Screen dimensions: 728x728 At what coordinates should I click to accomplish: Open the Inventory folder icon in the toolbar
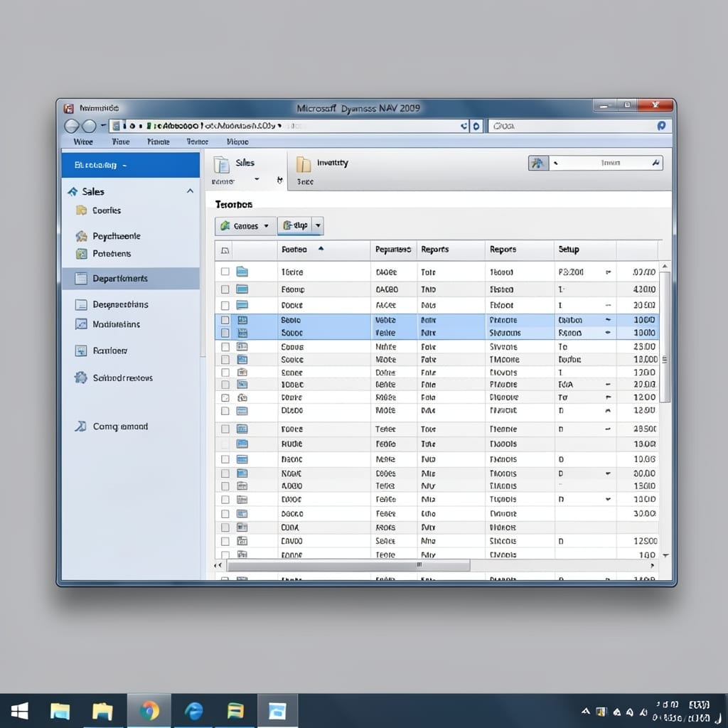pos(303,164)
